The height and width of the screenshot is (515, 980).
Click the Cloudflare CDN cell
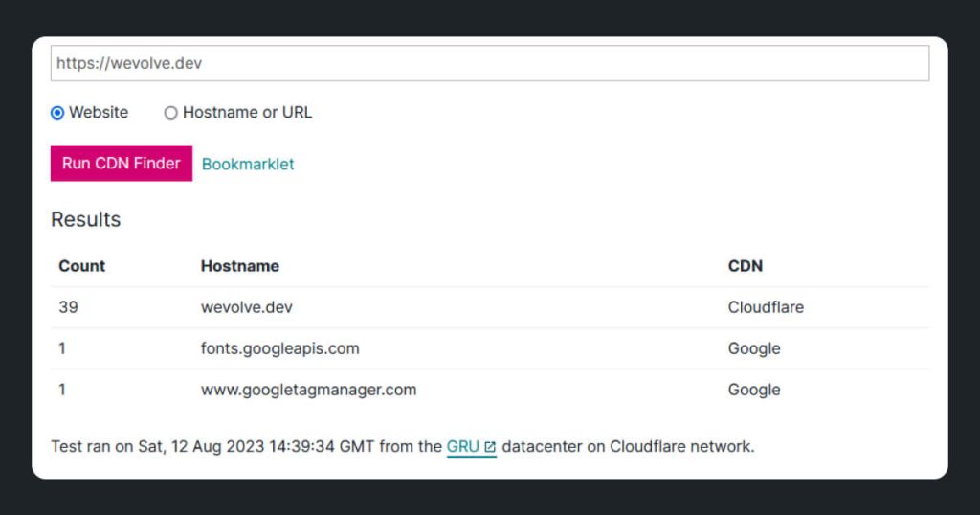(766, 307)
